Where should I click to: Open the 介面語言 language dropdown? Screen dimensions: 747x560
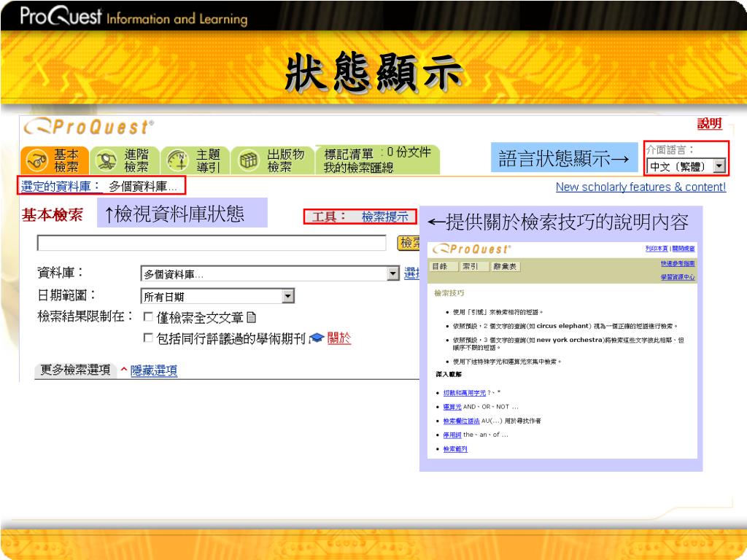(x=719, y=166)
